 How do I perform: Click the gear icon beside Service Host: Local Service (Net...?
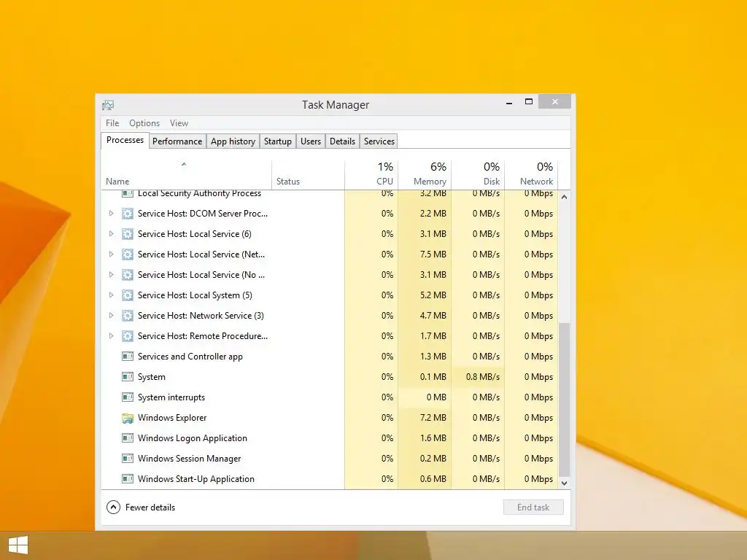pyautogui.click(x=127, y=254)
